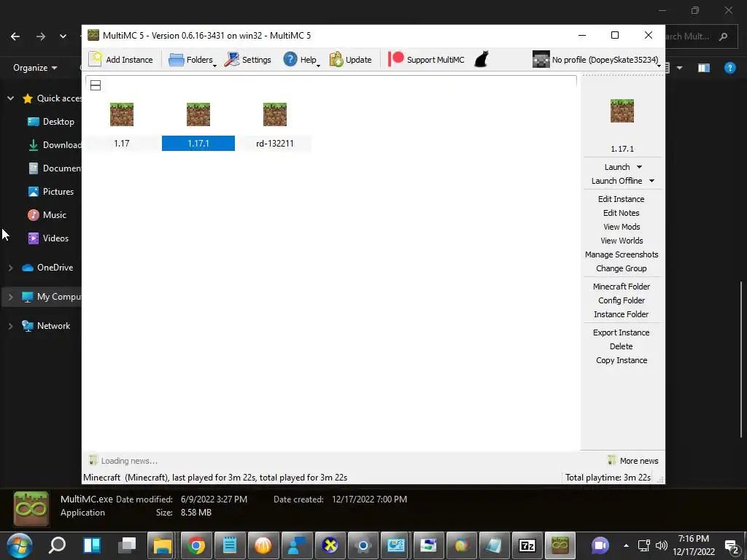747x560 pixels.
Task: Select the rd-132211 instance grass block icon
Action: [x=275, y=114]
